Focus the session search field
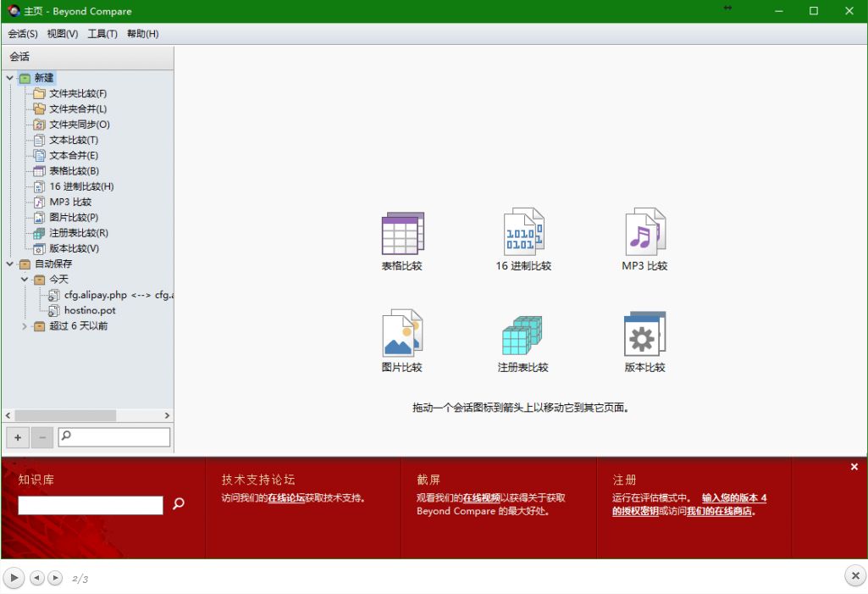Viewport: 868px width, 594px height. 114,436
